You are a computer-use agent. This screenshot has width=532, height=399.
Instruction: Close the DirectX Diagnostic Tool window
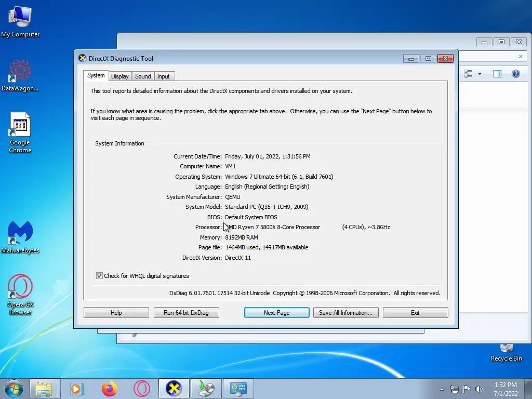(x=445, y=59)
